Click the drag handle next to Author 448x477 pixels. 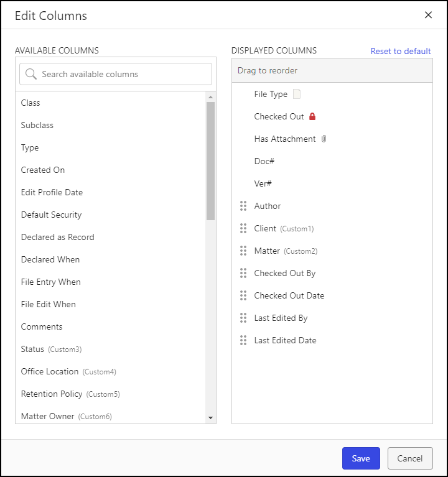click(243, 206)
